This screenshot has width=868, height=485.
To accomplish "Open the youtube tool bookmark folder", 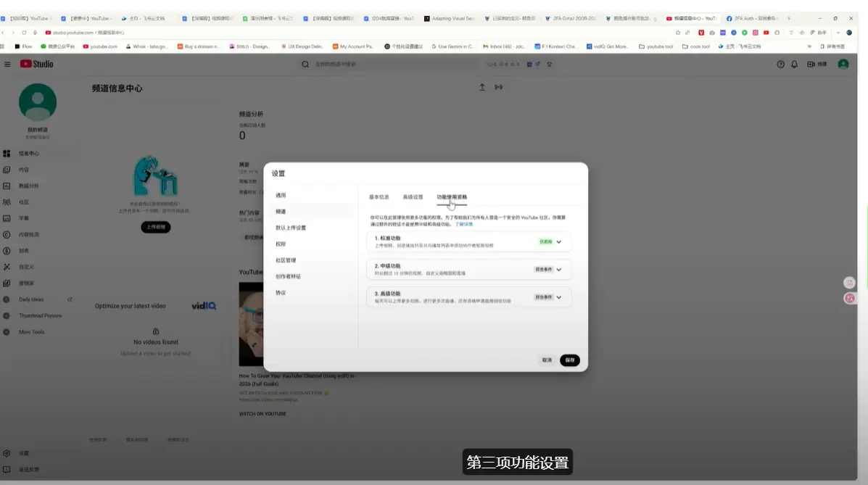I will [x=656, y=46].
